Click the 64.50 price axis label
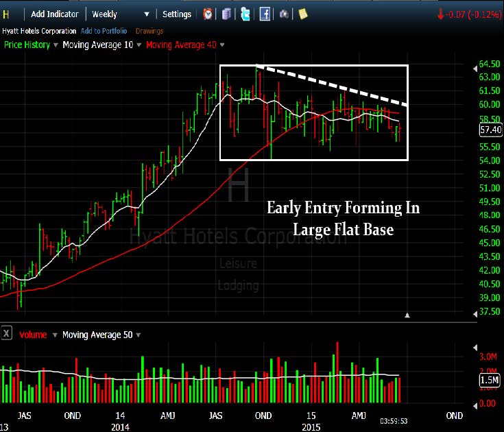The height and width of the screenshot is (432, 504). point(490,64)
